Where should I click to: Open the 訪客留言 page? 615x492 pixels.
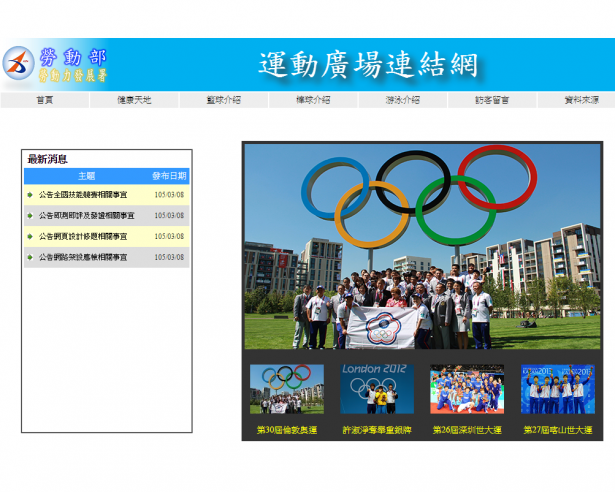(x=492, y=100)
